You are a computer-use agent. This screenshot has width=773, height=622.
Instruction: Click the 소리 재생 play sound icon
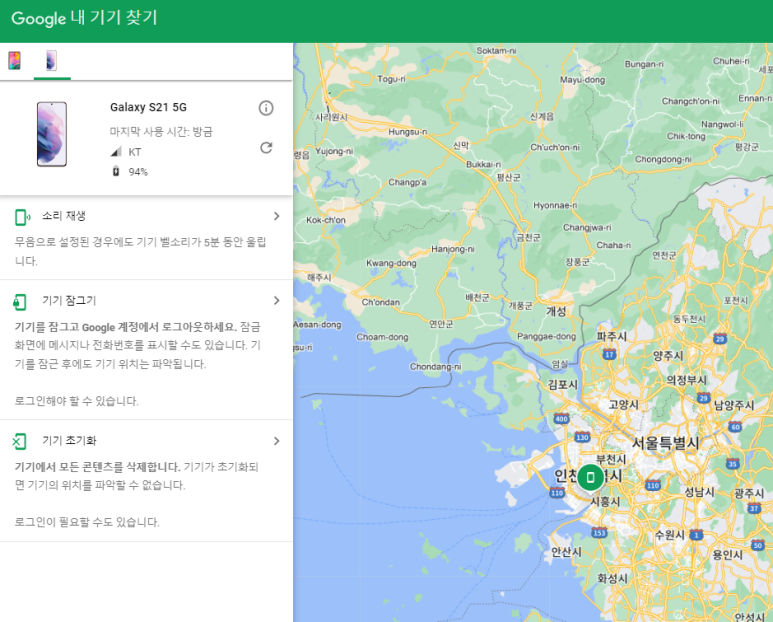click(22, 217)
